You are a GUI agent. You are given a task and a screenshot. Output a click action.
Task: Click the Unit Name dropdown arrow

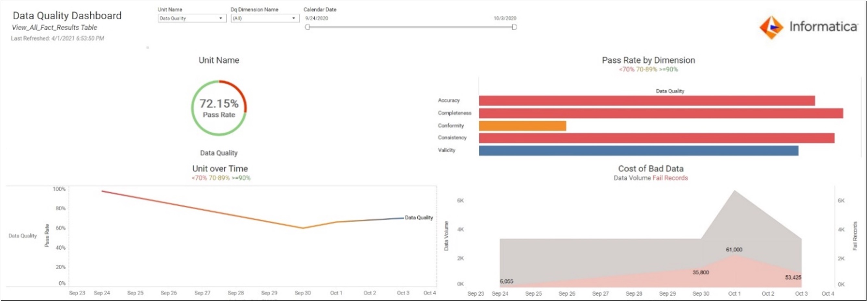pos(221,18)
